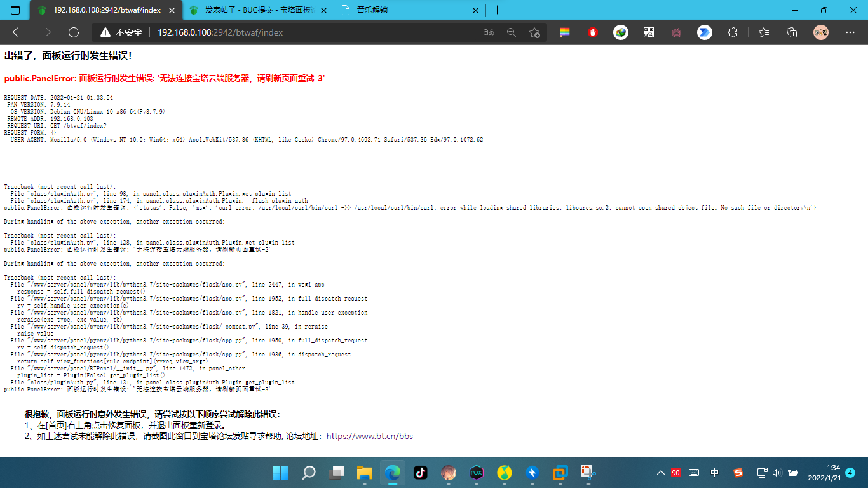Open the Snipping Tool from the taskbar

tap(588, 473)
